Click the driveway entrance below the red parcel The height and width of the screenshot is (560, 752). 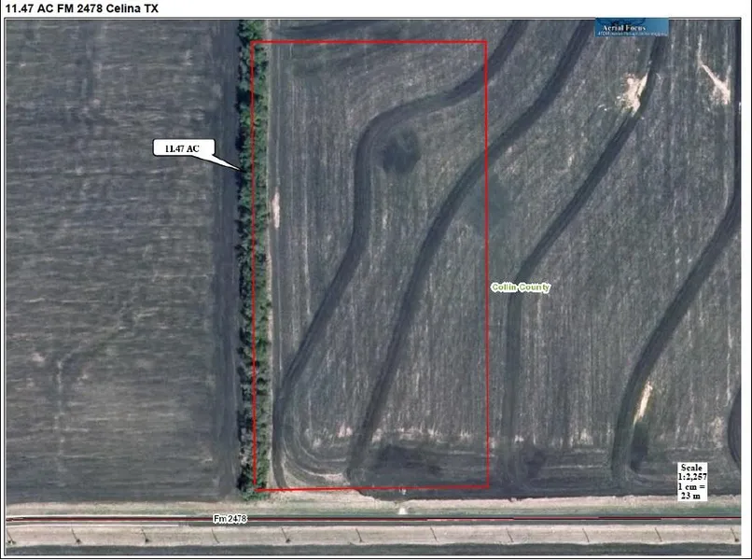402,508
